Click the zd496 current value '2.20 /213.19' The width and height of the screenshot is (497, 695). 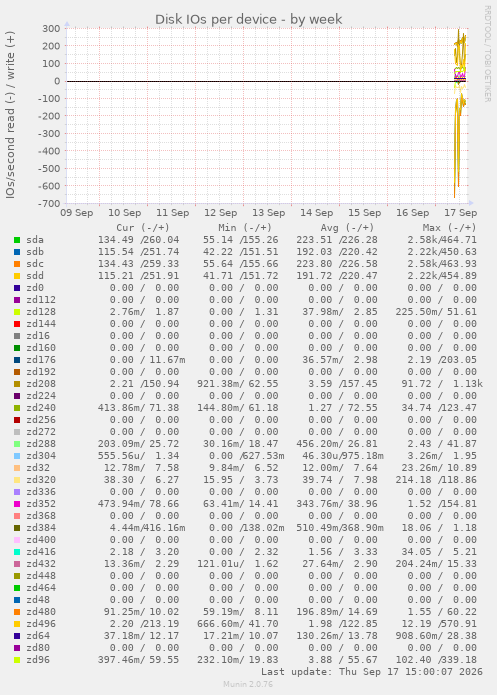tap(144, 624)
